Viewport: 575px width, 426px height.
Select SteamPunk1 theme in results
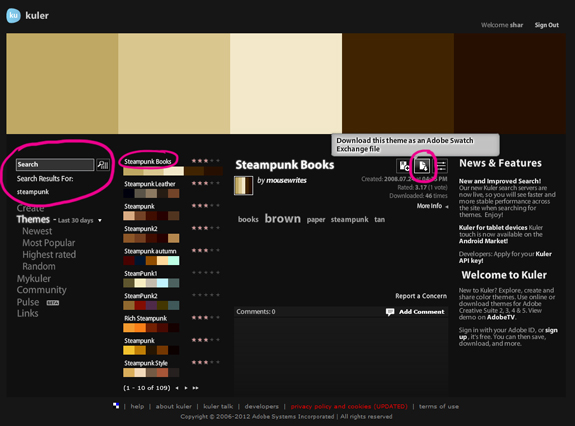point(140,273)
